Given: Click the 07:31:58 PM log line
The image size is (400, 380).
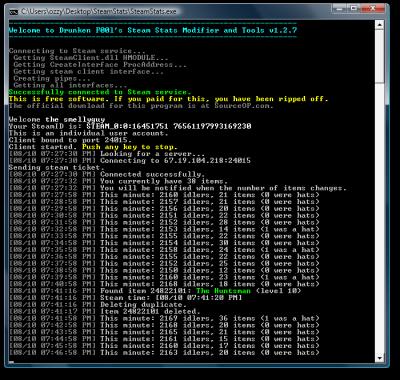Looking at the screenshot, I should pyautogui.click(x=164, y=222).
